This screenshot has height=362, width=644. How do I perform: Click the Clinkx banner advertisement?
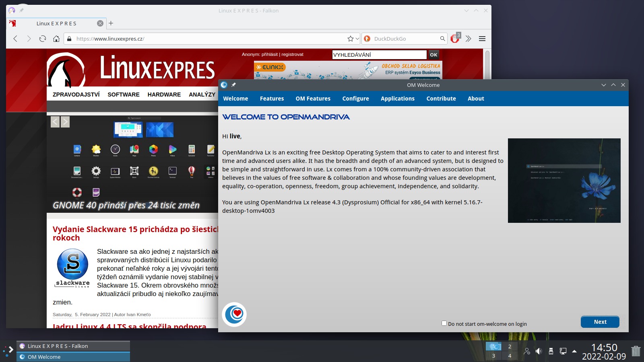(x=348, y=70)
